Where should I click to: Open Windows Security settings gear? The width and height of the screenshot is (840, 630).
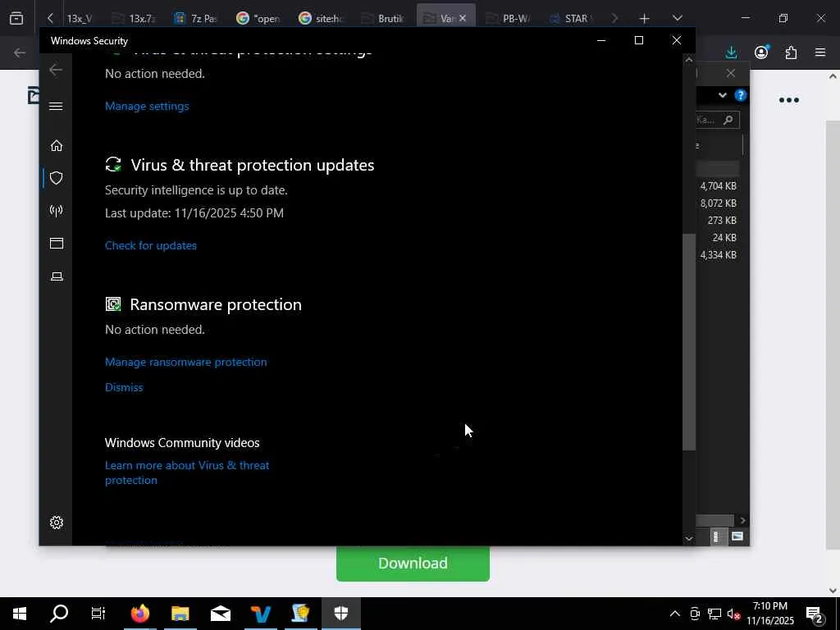point(57,523)
